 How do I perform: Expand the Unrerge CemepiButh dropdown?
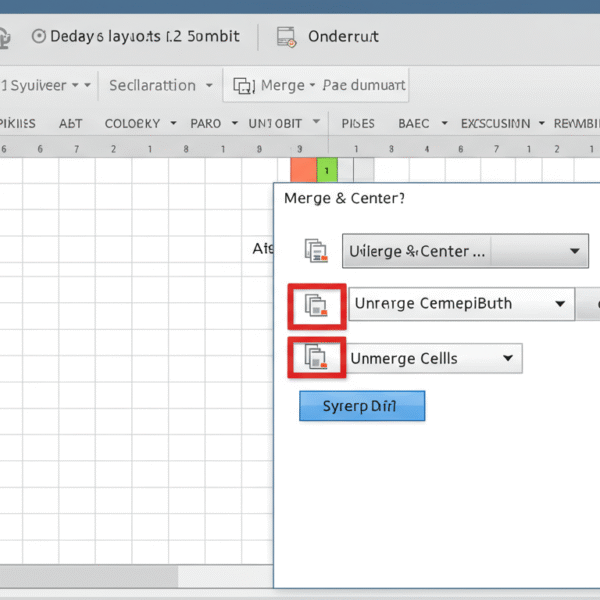coord(559,304)
